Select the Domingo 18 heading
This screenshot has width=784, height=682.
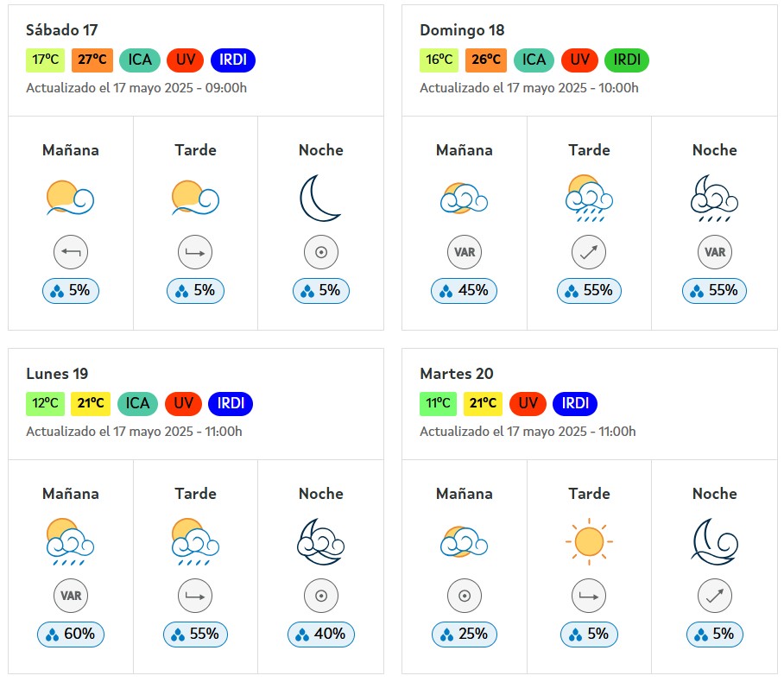coord(462,30)
